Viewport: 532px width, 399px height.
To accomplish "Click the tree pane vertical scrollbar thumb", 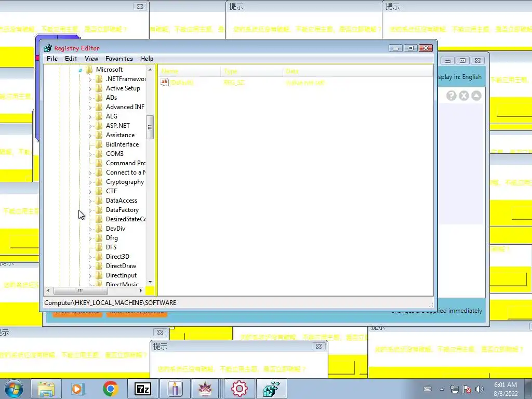I will [x=150, y=127].
